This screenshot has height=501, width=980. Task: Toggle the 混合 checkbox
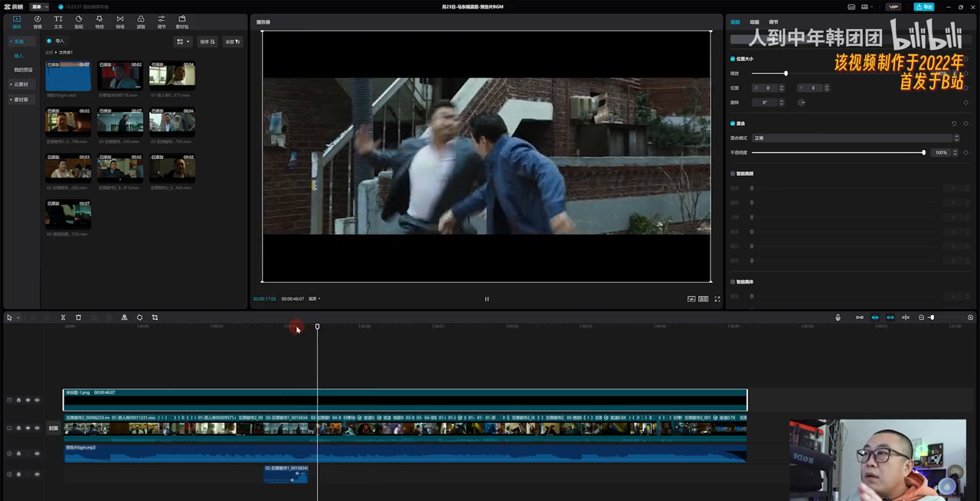tap(733, 123)
